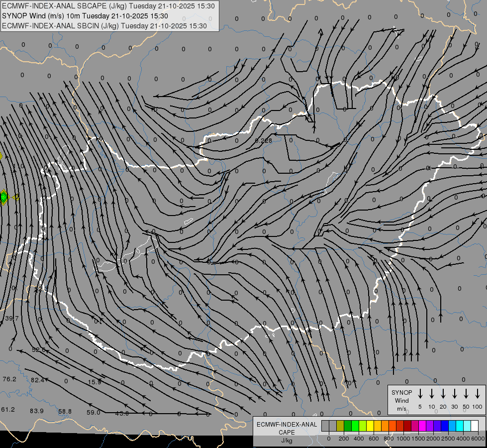The height and width of the screenshot is (448, 487).
Task: Click the 200 tick label in the CAPE legend
Action: point(344,439)
